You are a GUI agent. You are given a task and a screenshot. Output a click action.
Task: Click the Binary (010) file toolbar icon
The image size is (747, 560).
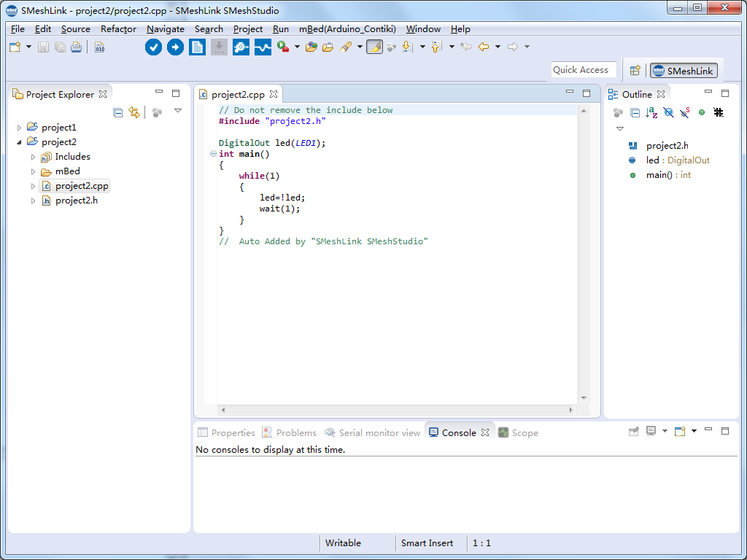[99, 47]
